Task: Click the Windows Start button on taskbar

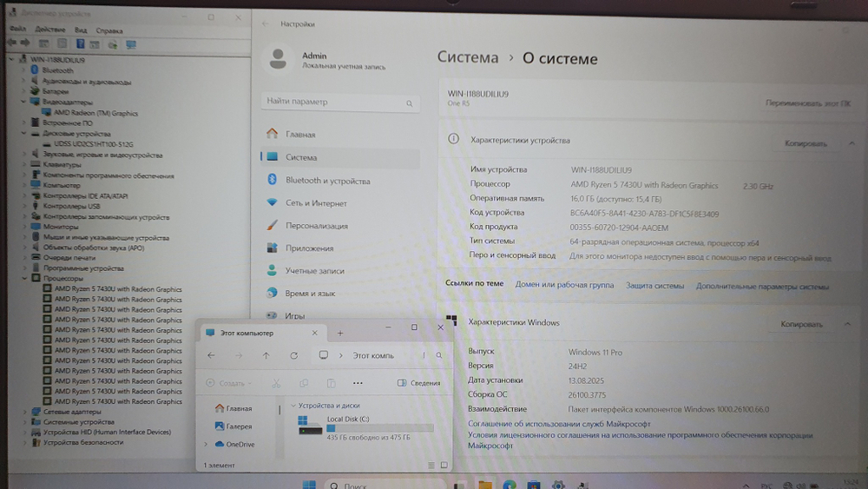Action: point(307,484)
